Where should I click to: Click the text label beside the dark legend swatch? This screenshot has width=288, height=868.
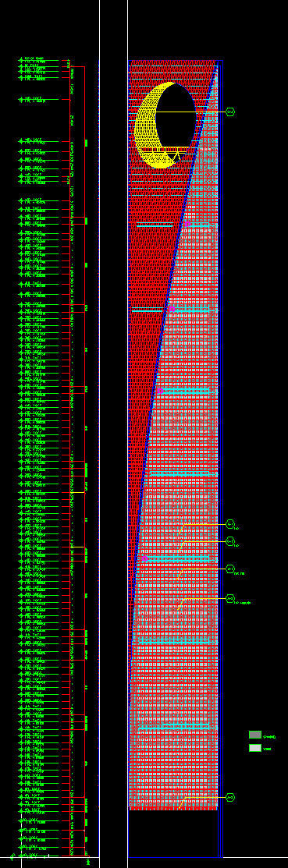coord(269,737)
